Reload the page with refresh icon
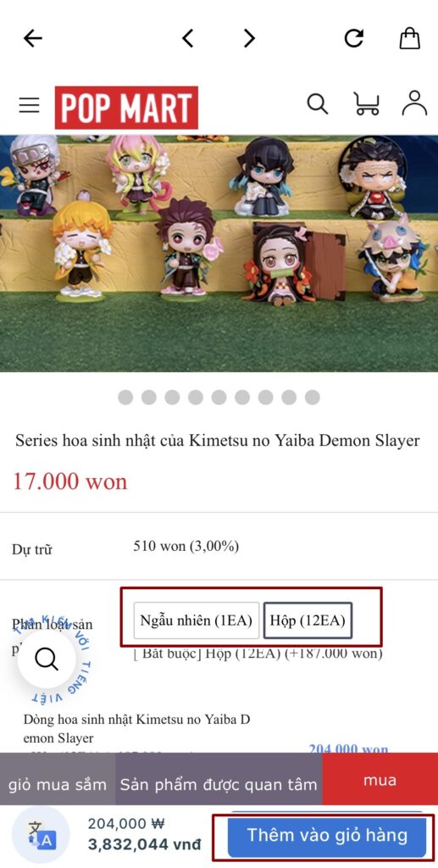438x868 pixels. coord(354,38)
